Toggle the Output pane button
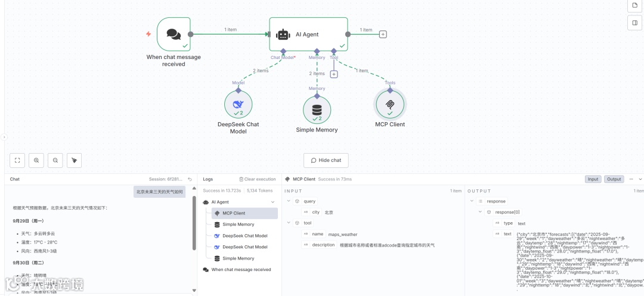The height and width of the screenshot is (296, 644). pos(614,179)
